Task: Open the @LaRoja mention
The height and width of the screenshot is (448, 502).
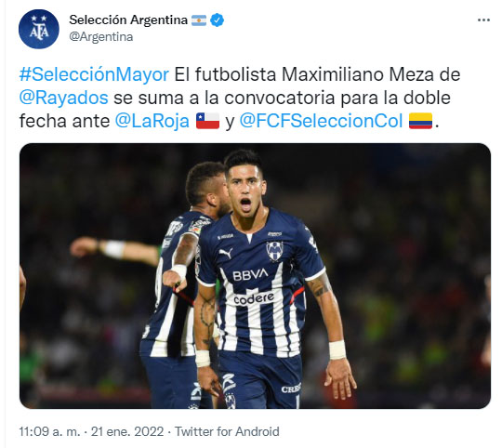Action: coord(152,121)
